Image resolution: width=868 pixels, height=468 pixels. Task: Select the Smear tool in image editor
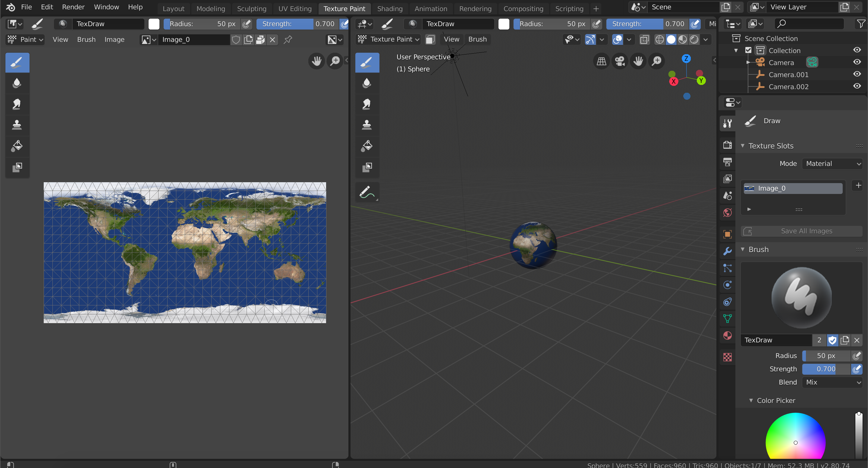(17, 104)
